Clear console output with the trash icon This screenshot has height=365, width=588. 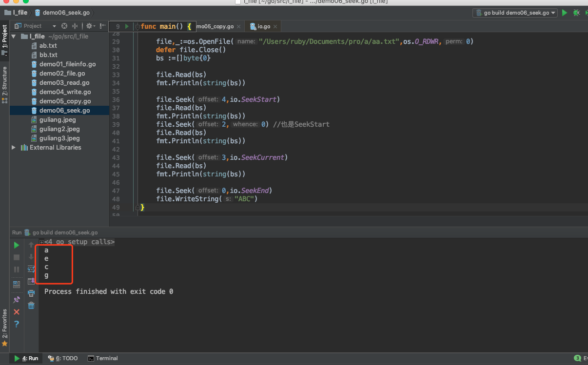[x=31, y=306]
